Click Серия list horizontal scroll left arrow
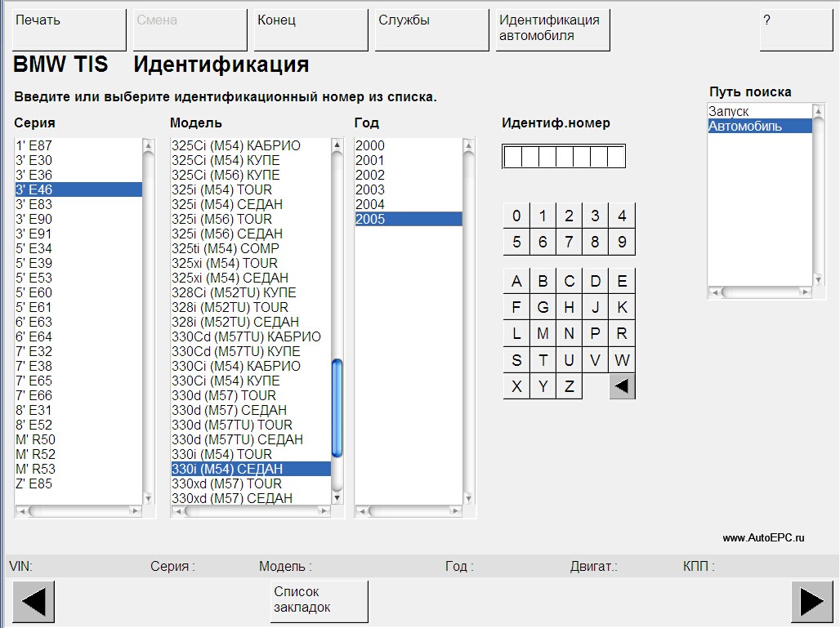The width and height of the screenshot is (840, 628). click(22, 511)
